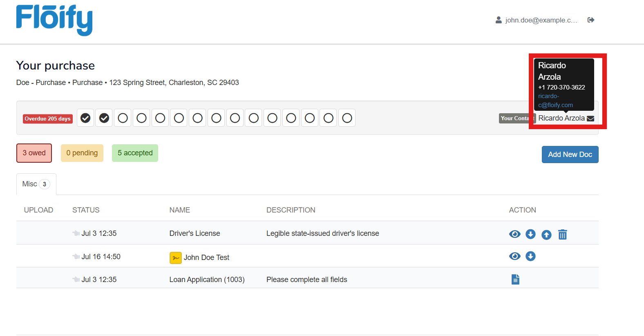Show 5 accepted documents

(135, 153)
